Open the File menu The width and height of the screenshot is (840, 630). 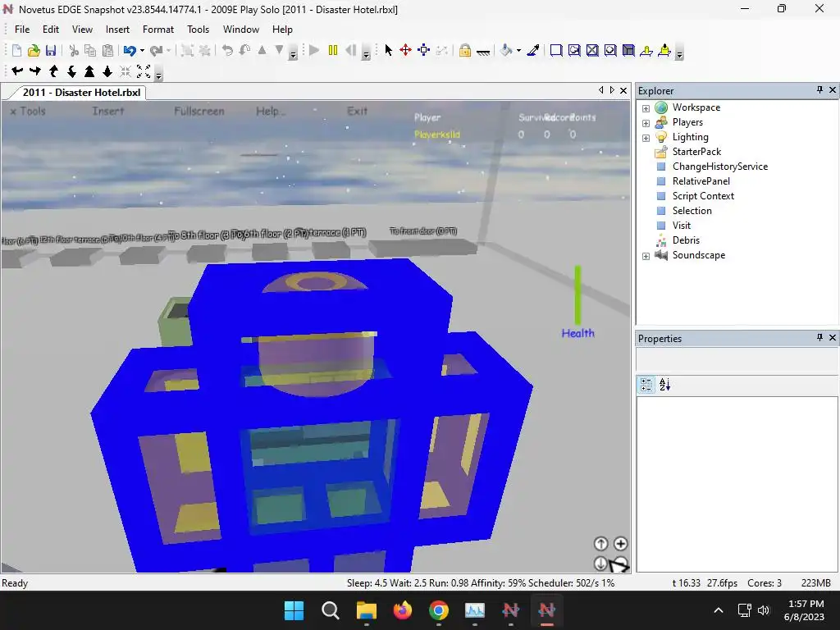[x=22, y=30]
